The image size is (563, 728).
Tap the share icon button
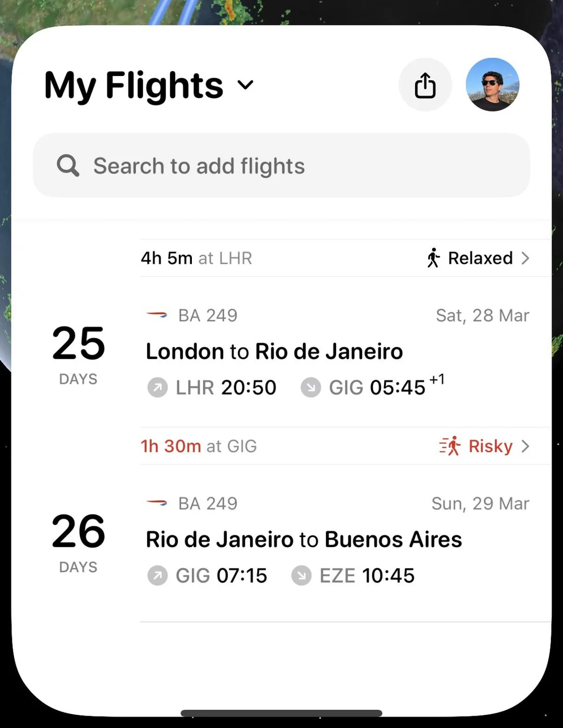(425, 85)
